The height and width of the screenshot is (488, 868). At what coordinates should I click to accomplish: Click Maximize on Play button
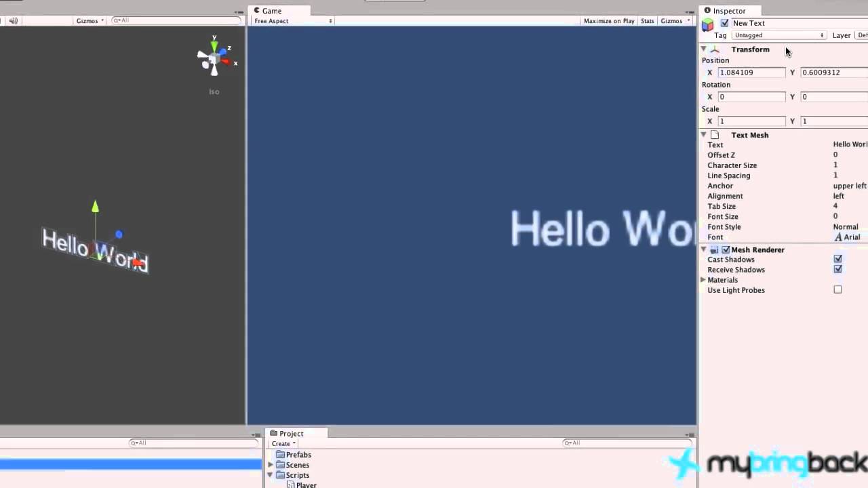point(609,21)
